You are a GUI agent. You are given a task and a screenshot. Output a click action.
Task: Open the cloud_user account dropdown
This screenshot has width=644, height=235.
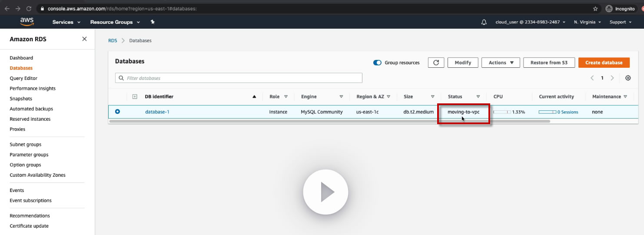(x=530, y=22)
